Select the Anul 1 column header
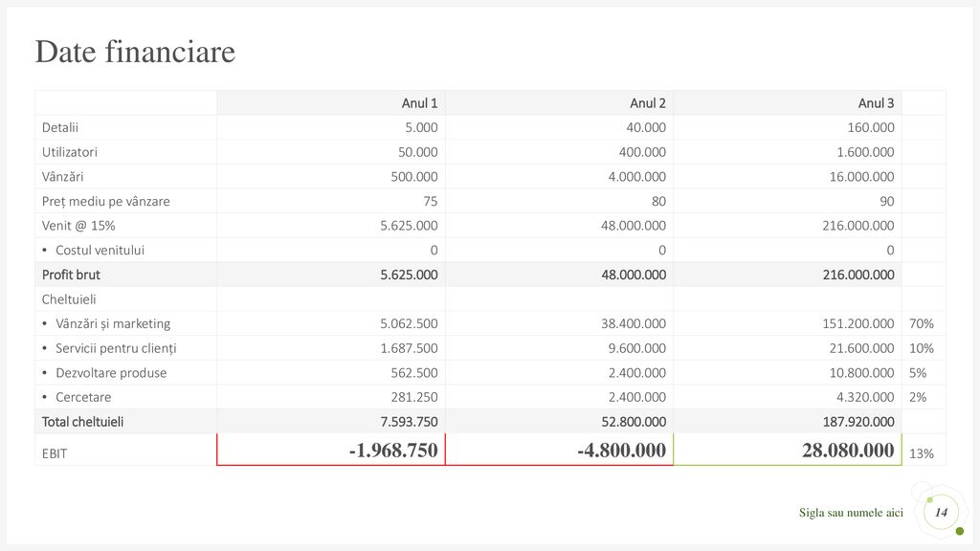 [419, 103]
